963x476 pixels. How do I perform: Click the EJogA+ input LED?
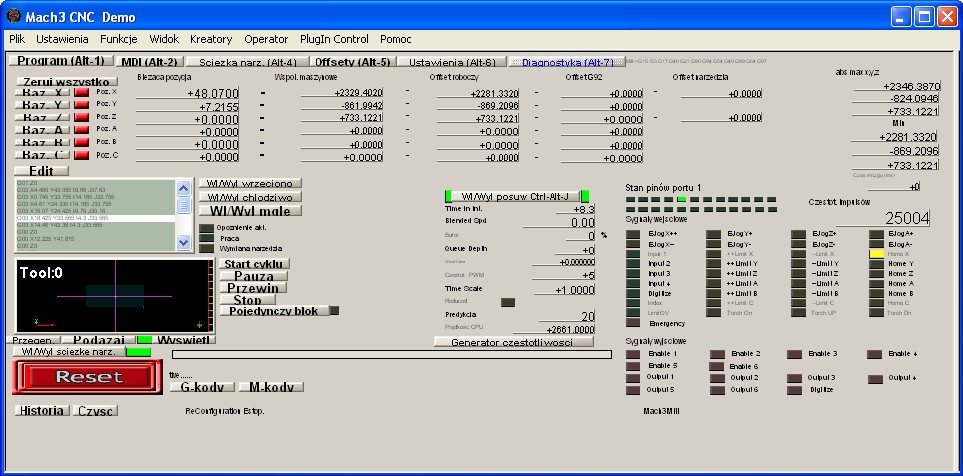(x=876, y=234)
